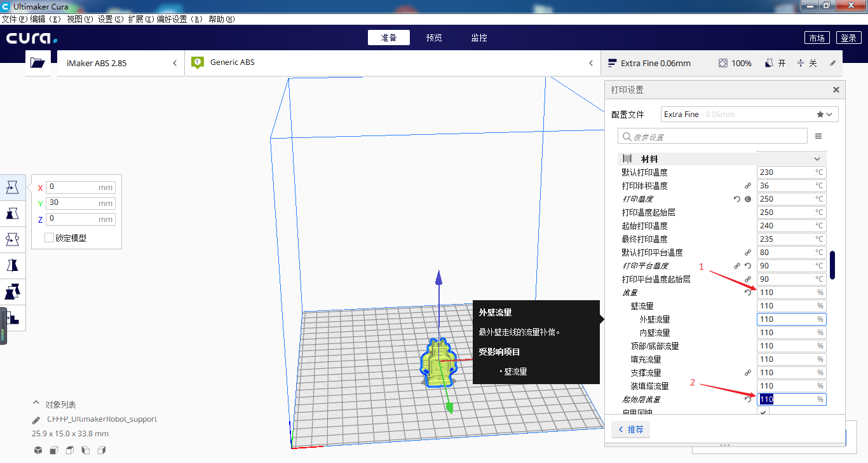
Task: Reset 起始层流量 with its revert arrow
Action: 748,399
